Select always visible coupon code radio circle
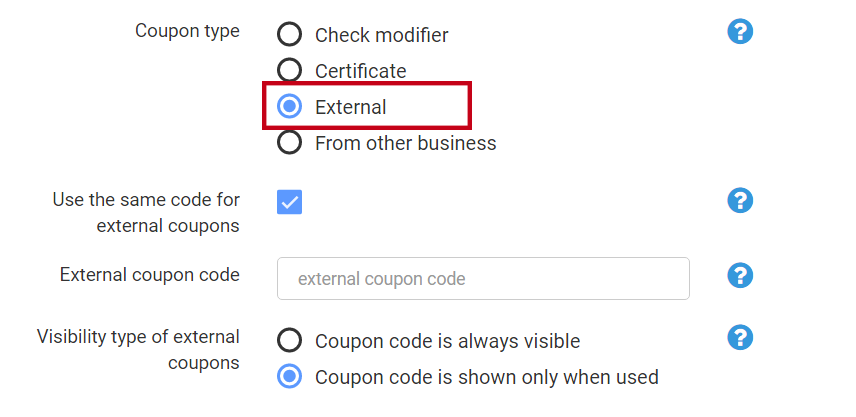 (x=290, y=341)
